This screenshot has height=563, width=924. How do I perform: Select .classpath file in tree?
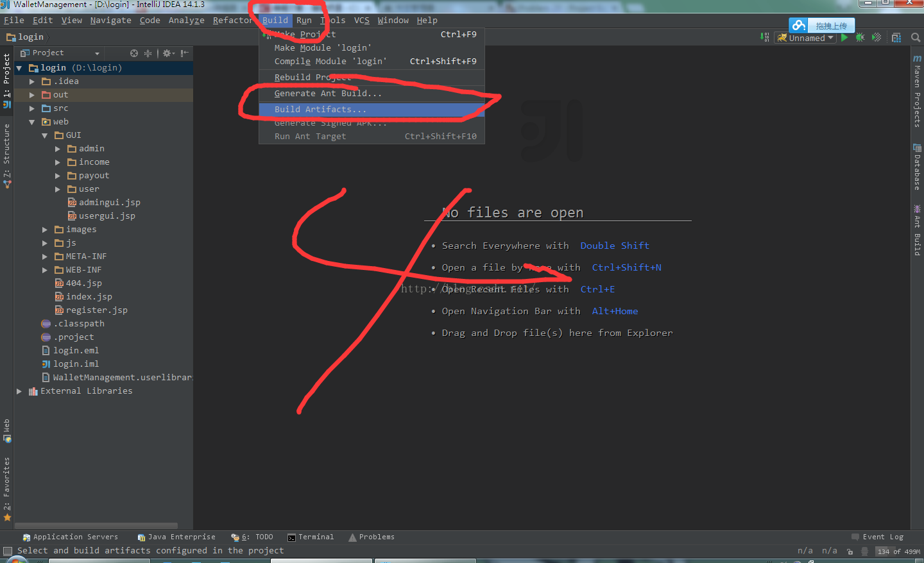pyautogui.click(x=73, y=324)
